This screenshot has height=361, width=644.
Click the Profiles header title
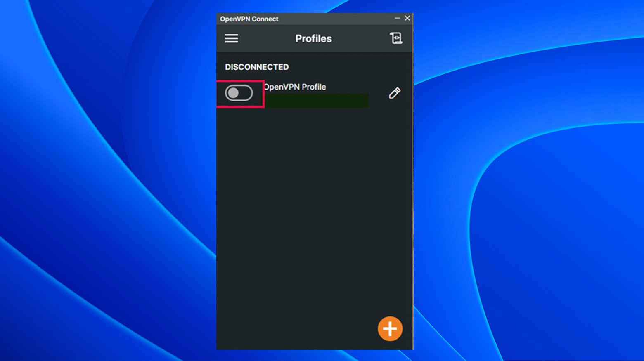[x=313, y=38]
